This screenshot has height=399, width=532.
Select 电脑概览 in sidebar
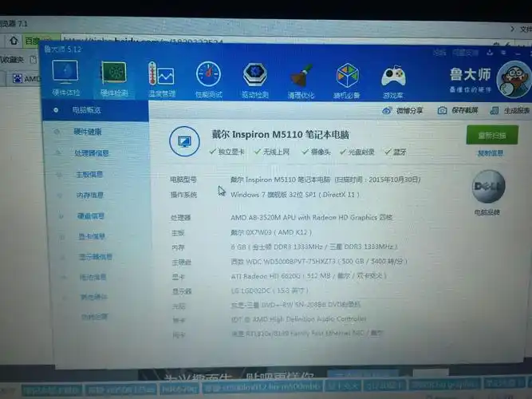click(86, 110)
